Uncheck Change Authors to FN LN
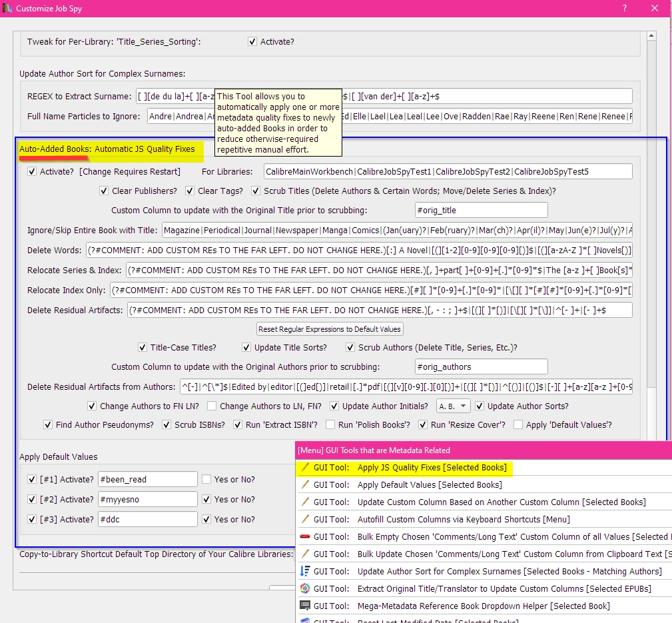This screenshot has height=623, width=672. pos(92,406)
